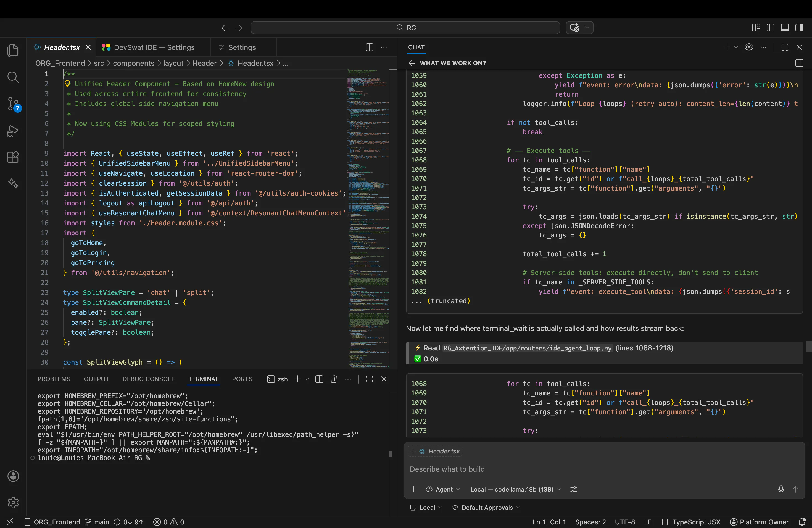The height and width of the screenshot is (528, 812).
Task: Open notifications bell in status bar
Action: pyautogui.click(x=802, y=522)
